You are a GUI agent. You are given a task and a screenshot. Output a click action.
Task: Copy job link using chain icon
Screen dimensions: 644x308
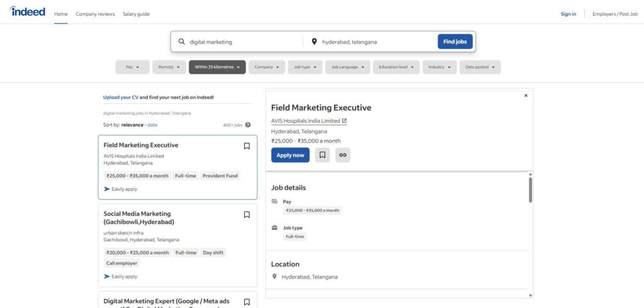(343, 155)
